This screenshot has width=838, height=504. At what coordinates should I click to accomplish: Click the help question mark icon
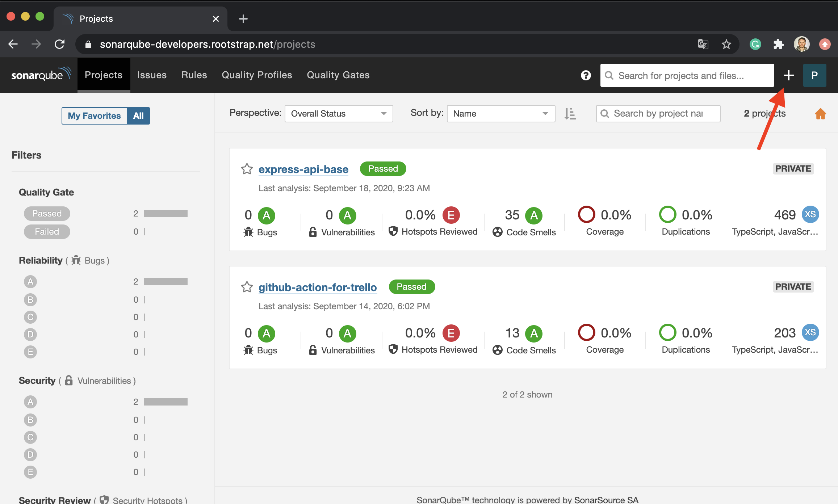click(x=586, y=75)
